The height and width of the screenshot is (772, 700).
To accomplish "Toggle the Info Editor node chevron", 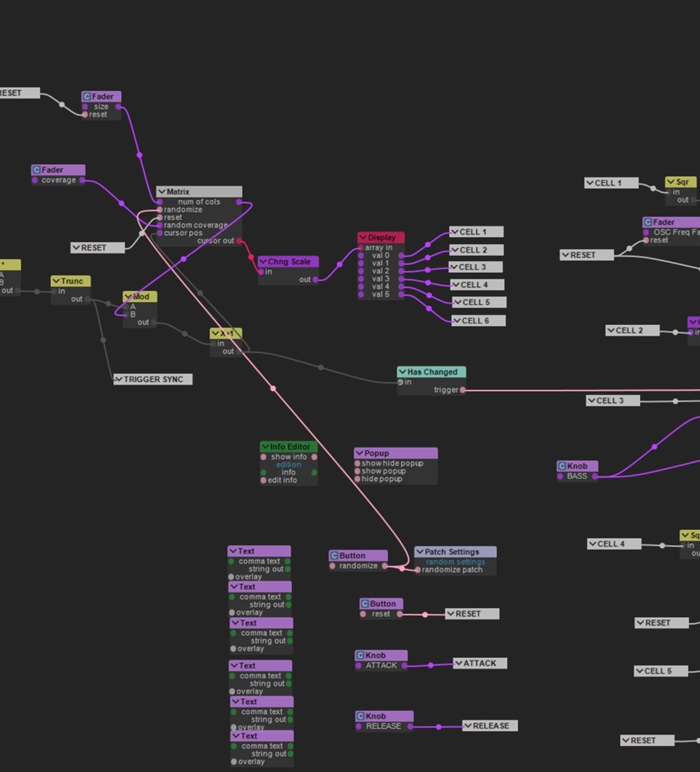I will pos(265,448).
